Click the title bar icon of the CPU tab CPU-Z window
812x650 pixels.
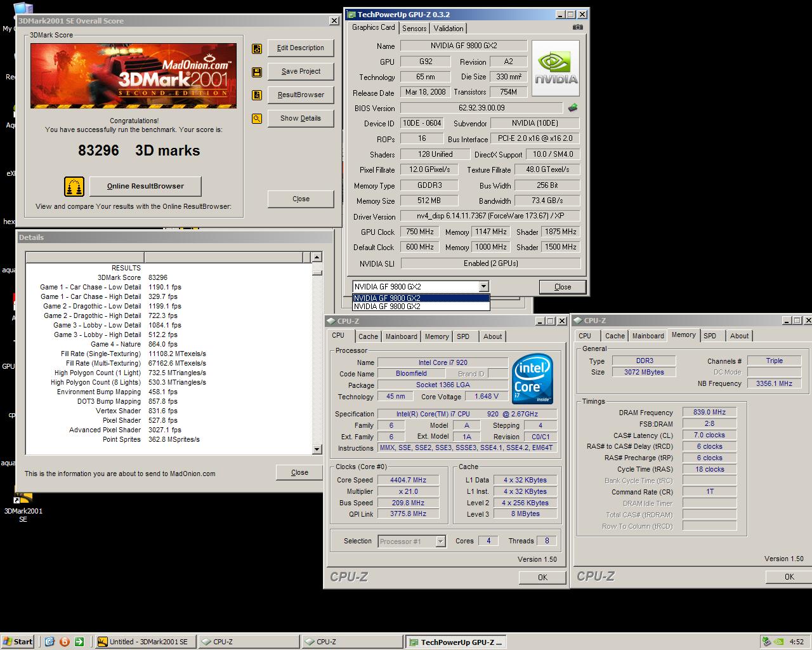pyautogui.click(x=331, y=321)
